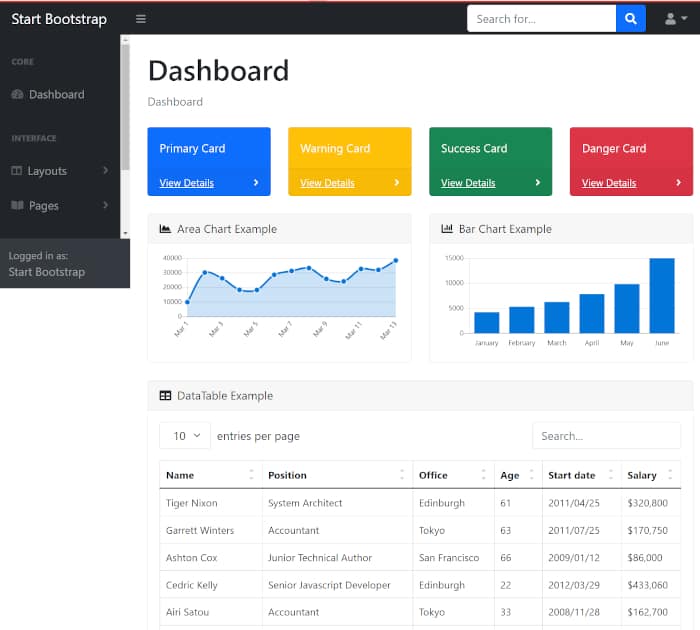Viewport: 700px width, 630px height.
Task: Open View Details on Primary Card
Action: pos(187,183)
